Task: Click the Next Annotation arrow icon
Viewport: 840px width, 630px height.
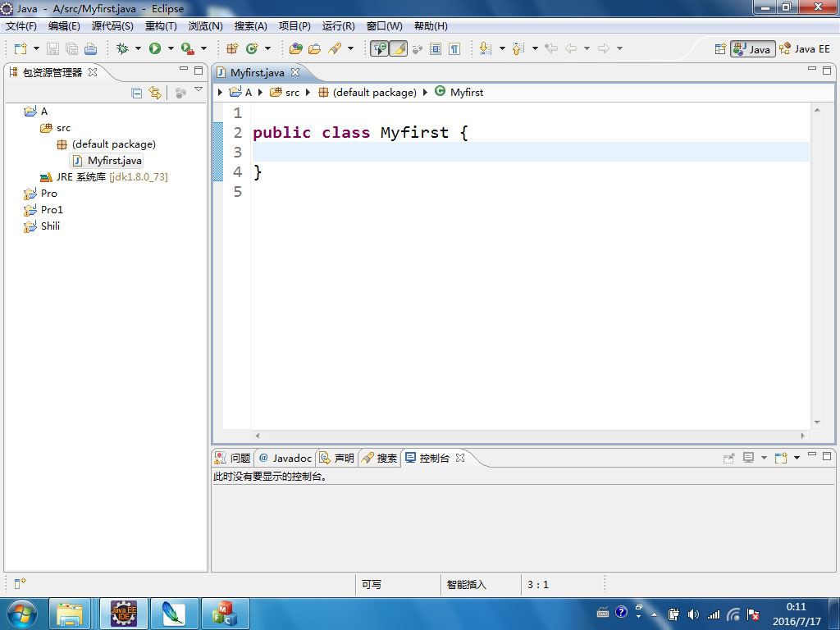Action: click(x=486, y=48)
